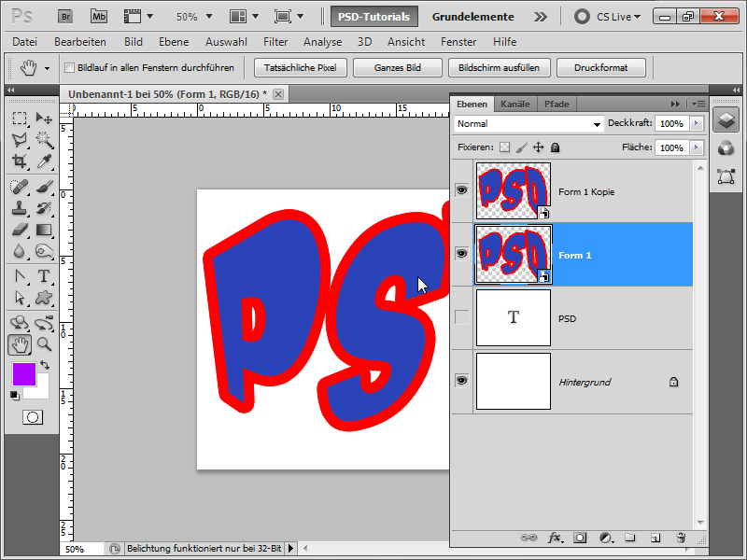Image resolution: width=747 pixels, height=560 pixels.
Task: Select the Pen tool
Action: 19,276
